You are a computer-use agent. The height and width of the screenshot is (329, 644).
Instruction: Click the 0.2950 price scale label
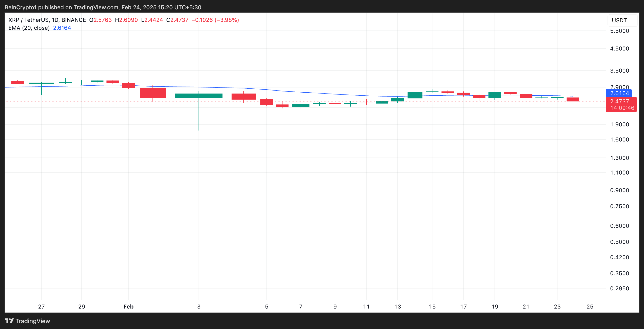click(x=619, y=289)
